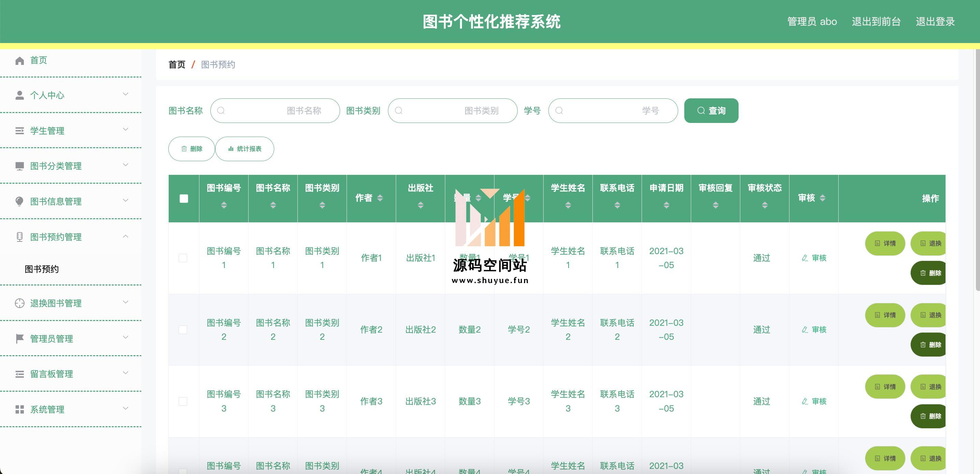This screenshot has width=980, height=474.
Task: Toggle the select-all checkbox in table header
Action: [x=184, y=198]
